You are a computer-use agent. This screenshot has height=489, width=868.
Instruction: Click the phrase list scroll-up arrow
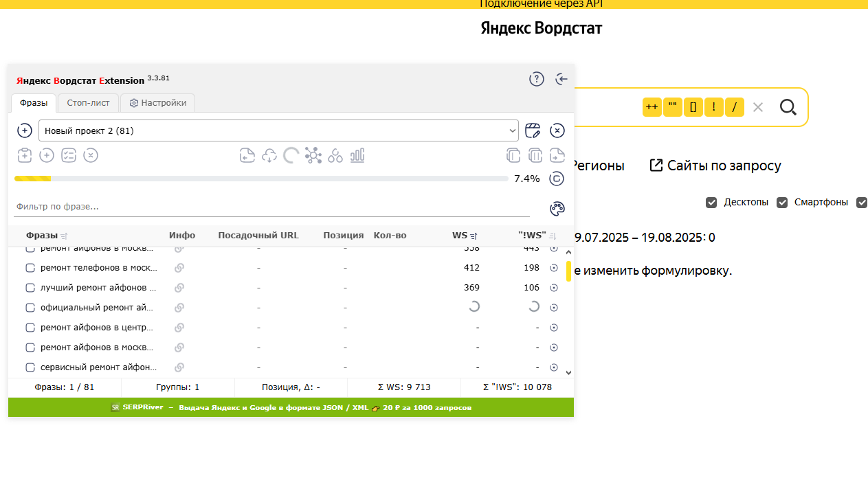[x=568, y=251]
